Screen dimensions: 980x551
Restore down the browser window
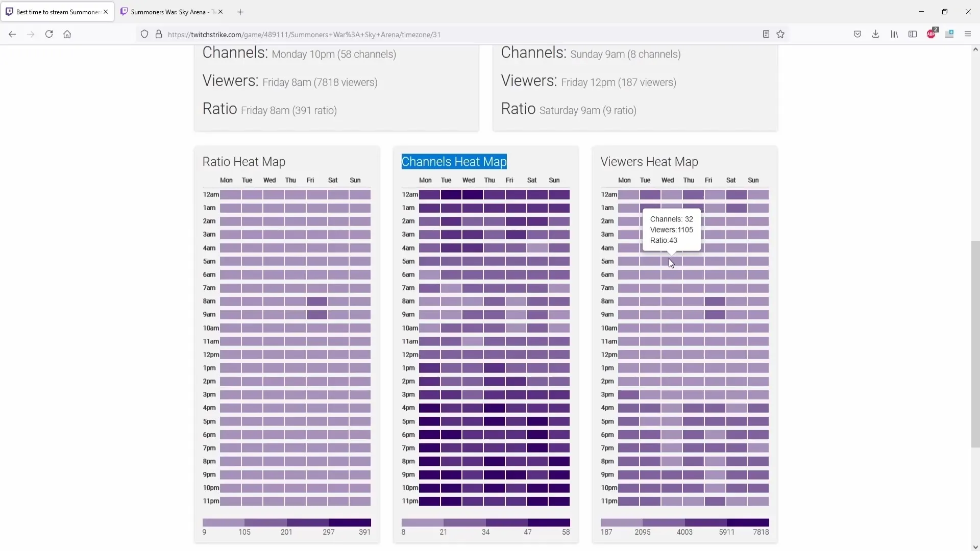coord(945,12)
